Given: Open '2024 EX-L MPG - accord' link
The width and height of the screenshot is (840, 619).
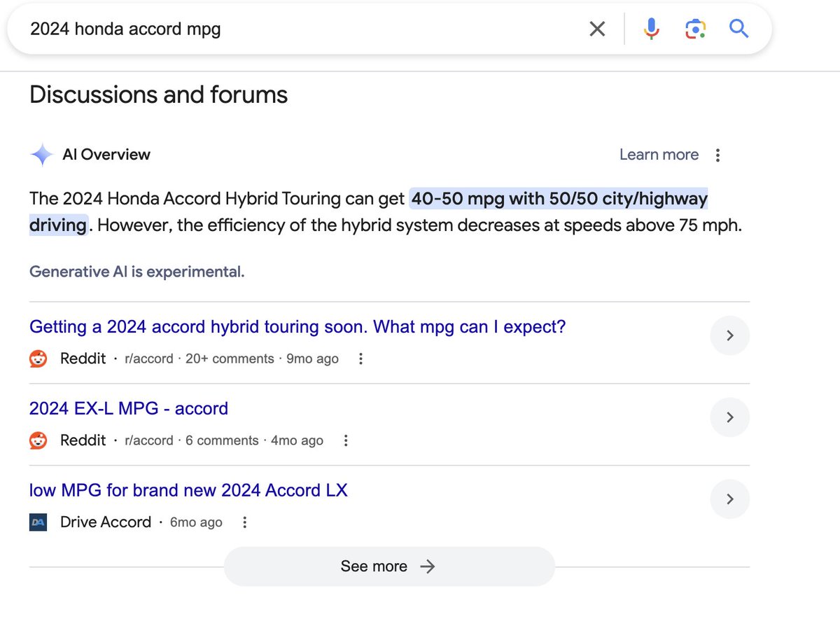Looking at the screenshot, I should tap(129, 408).
